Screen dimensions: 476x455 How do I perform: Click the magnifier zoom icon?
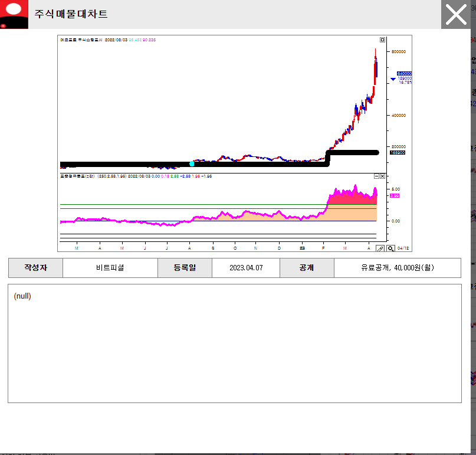390,249
